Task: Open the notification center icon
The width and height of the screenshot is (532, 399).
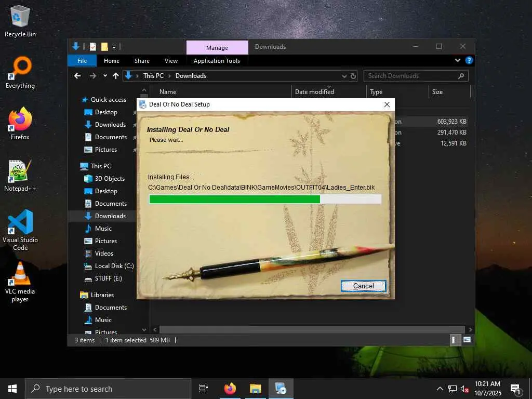Action: coord(515,389)
